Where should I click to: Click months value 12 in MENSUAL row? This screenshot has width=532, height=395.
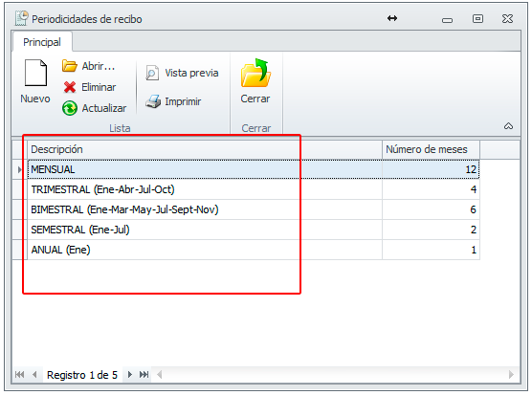point(431,169)
